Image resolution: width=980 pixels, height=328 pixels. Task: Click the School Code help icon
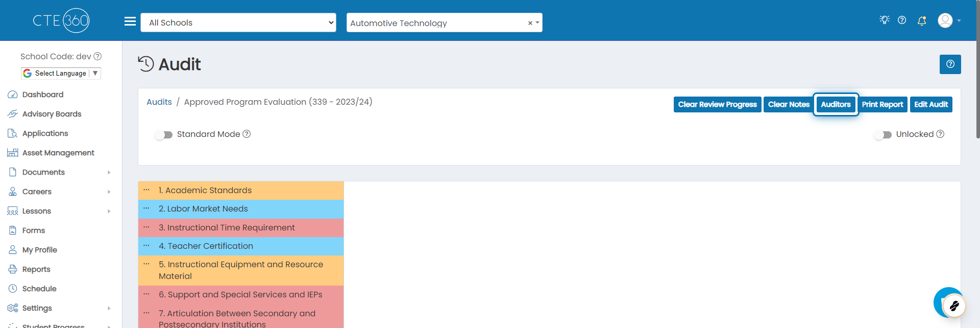pyautogui.click(x=97, y=56)
